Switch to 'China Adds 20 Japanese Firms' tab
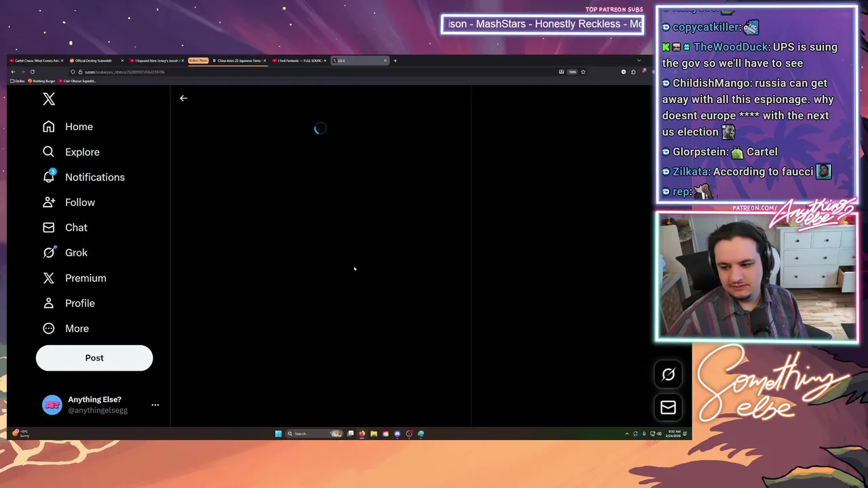The image size is (868, 488). coord(239,60)
